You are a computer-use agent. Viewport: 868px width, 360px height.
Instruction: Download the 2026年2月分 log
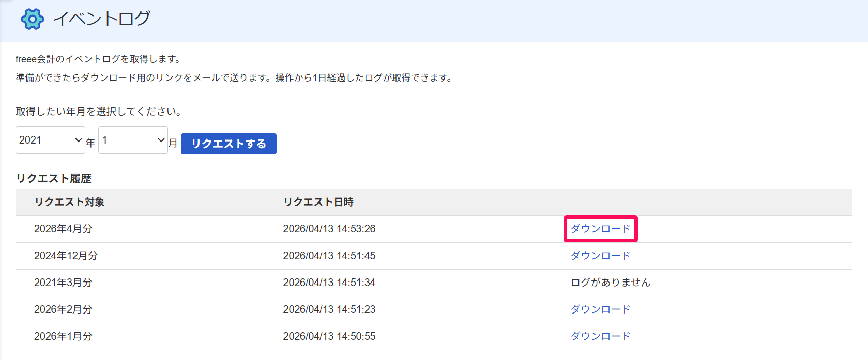pos(600,309)
